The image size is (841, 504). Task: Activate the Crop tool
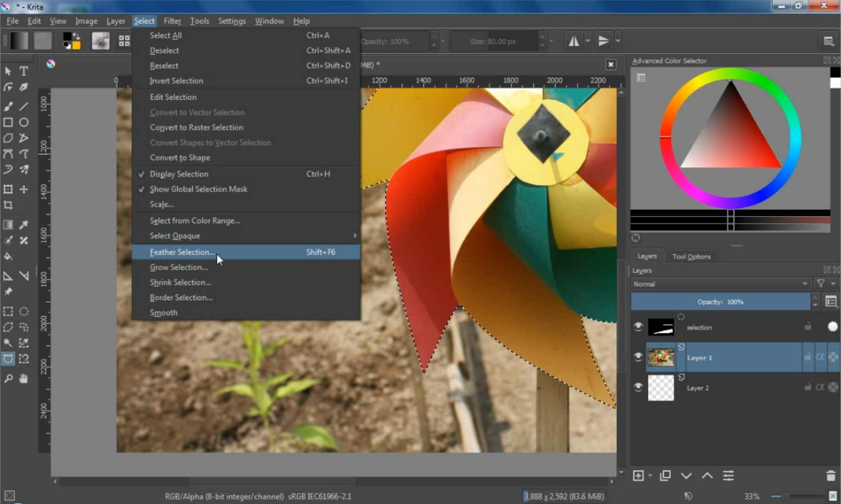pos(7,205)
